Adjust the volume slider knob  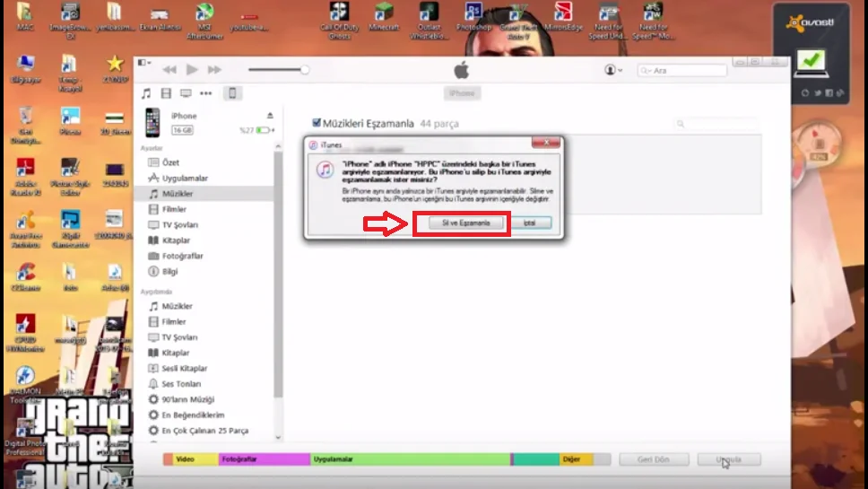tap(305, 70)
